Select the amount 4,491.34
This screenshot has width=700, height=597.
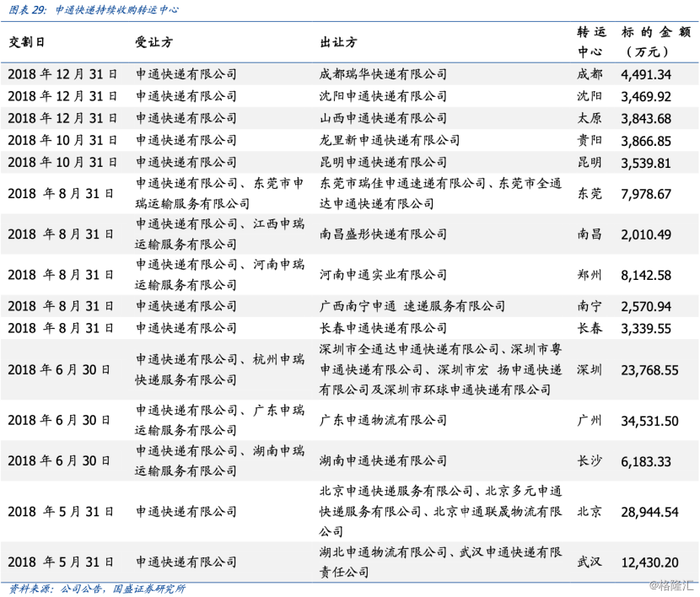pyautogui.click(x=646, y=74)
